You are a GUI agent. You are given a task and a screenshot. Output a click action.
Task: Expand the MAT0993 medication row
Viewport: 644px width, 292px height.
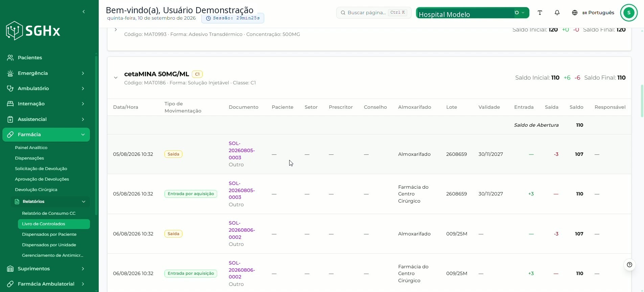pos(116,30)
